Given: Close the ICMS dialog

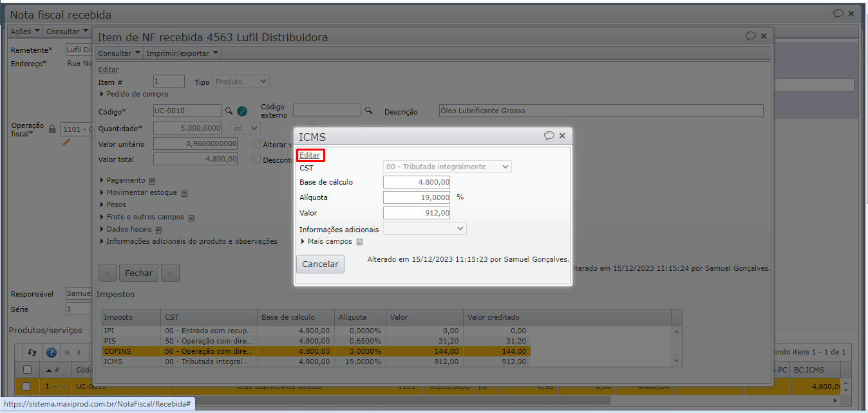Looking at the screenshot, I should click(562, 136).
